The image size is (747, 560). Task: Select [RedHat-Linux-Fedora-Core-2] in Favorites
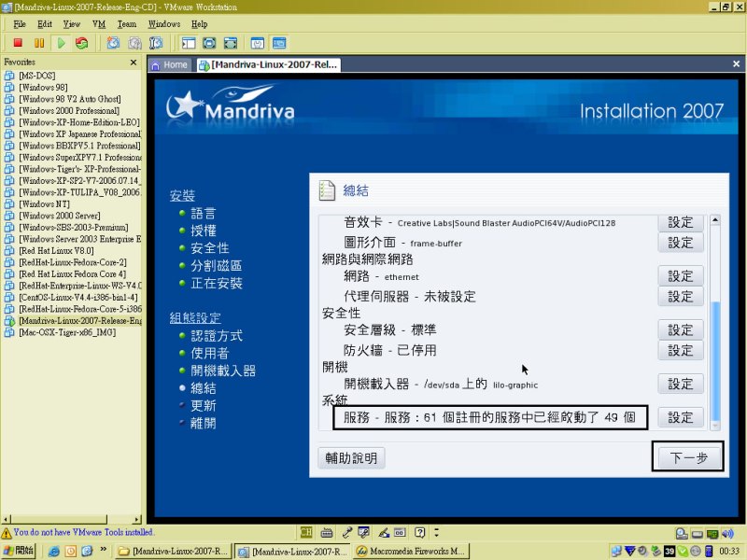point(73,262)
